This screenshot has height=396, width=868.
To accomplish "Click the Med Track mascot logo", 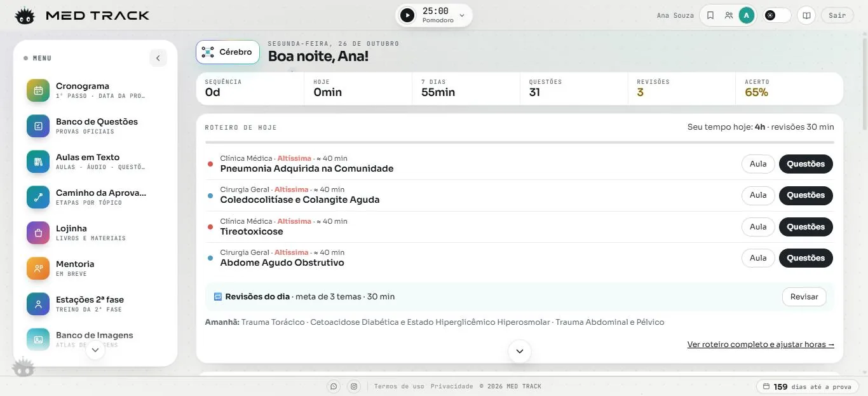I will [x=25, y=15].
